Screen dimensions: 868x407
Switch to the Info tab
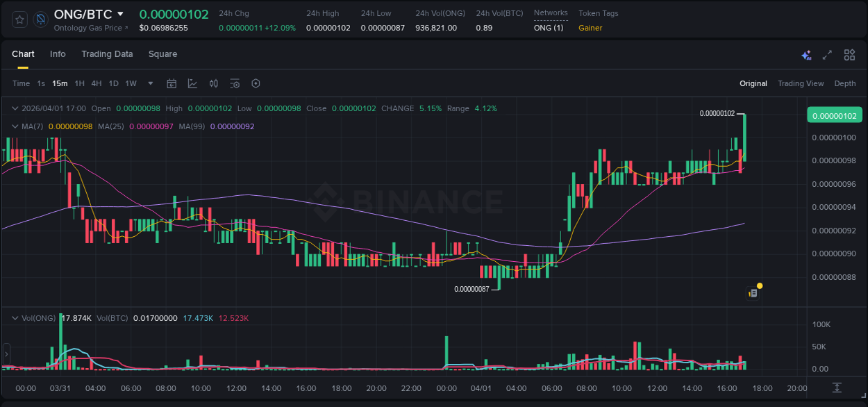tap(58, 54)
